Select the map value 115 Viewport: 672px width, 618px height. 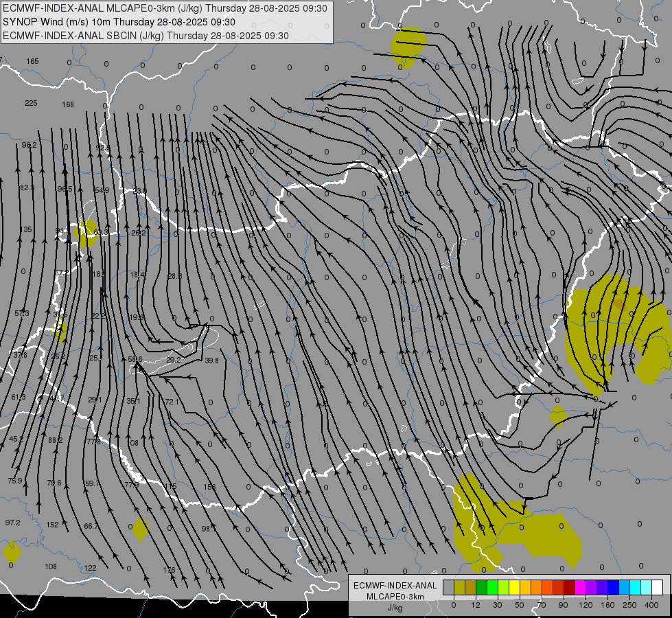tap(170, 486)
